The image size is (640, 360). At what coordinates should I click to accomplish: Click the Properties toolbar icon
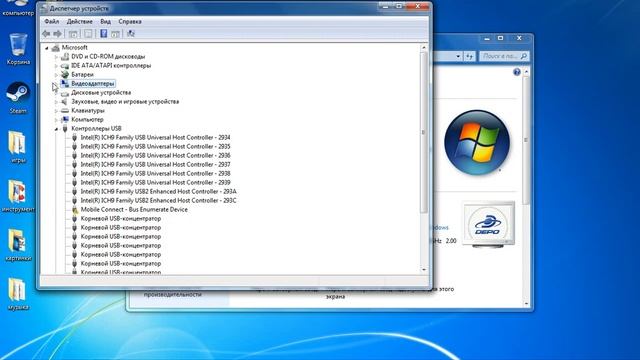(x=88, y=34)
